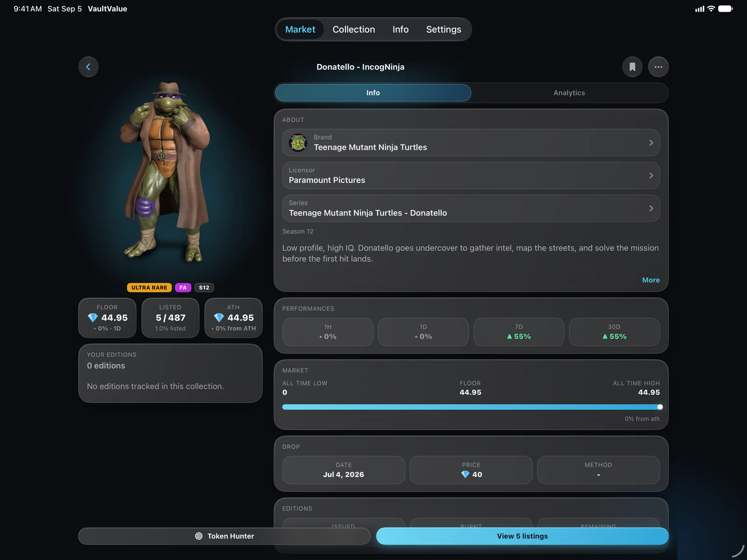
Task: Tap the ULTRA RARE badge
Action: click(149, 287)
